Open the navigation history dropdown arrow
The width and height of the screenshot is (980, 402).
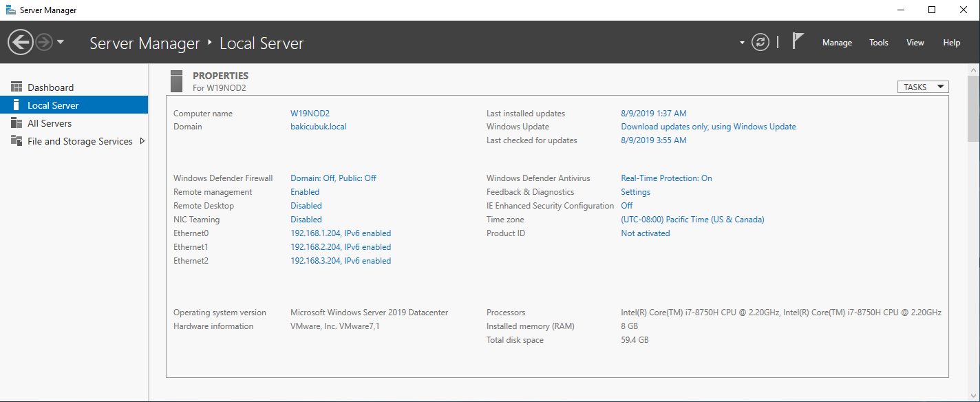pos(61,42)
